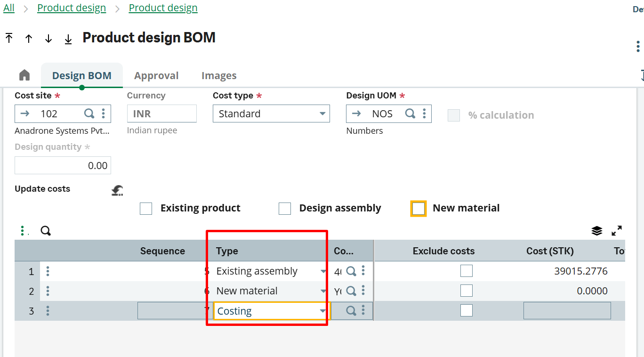Click Cost site search magnifier icon
This screenshot has width=644, height=357.
tap(89, 114)
